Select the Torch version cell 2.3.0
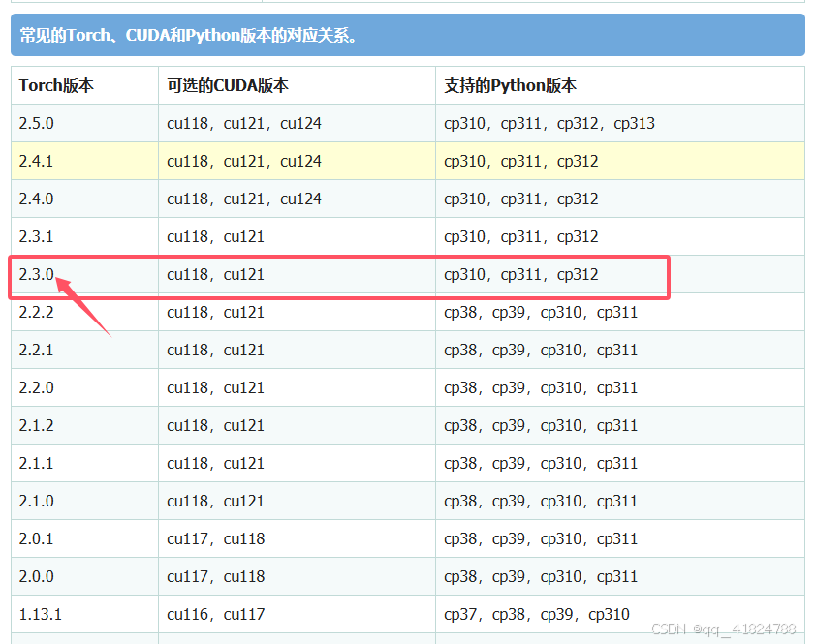This screenshot has width=816, height=644. coord(85,274)
